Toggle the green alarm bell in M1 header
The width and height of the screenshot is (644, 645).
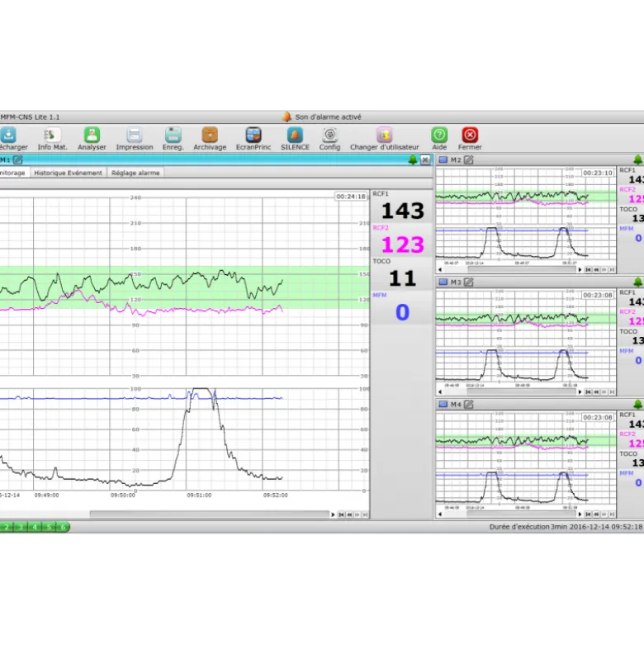413,159
